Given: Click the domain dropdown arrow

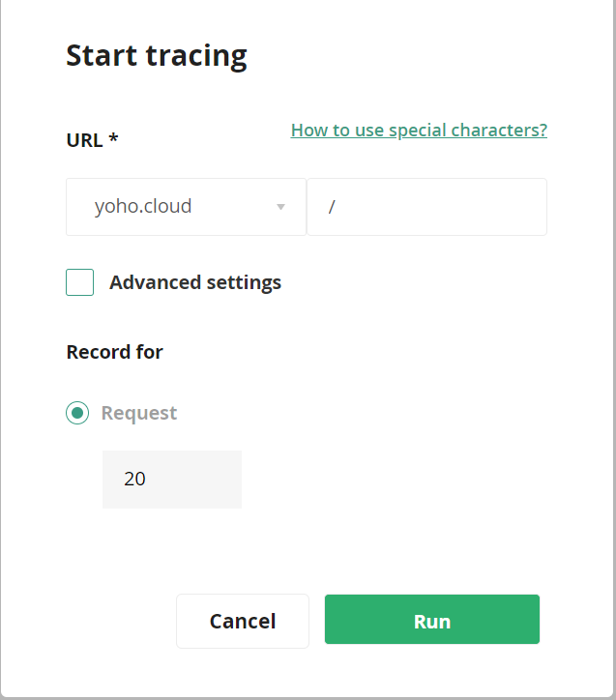Looking at the screenshot, I should click(x=280, y=207).
